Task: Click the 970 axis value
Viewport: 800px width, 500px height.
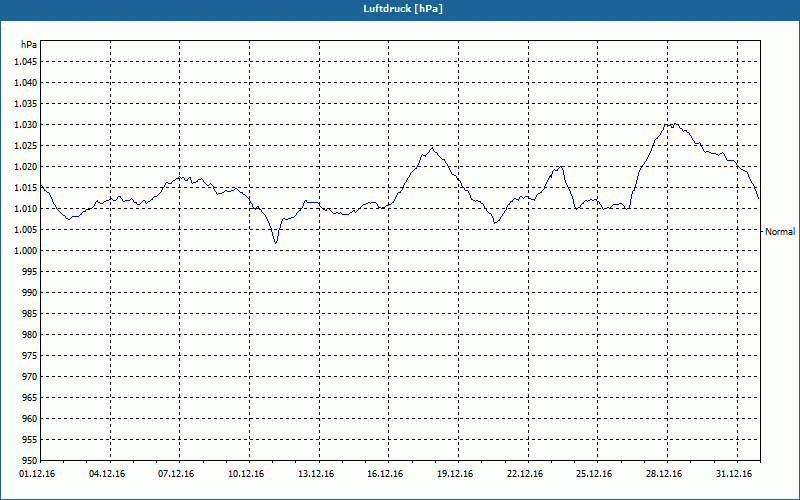Action: point(30,377)
